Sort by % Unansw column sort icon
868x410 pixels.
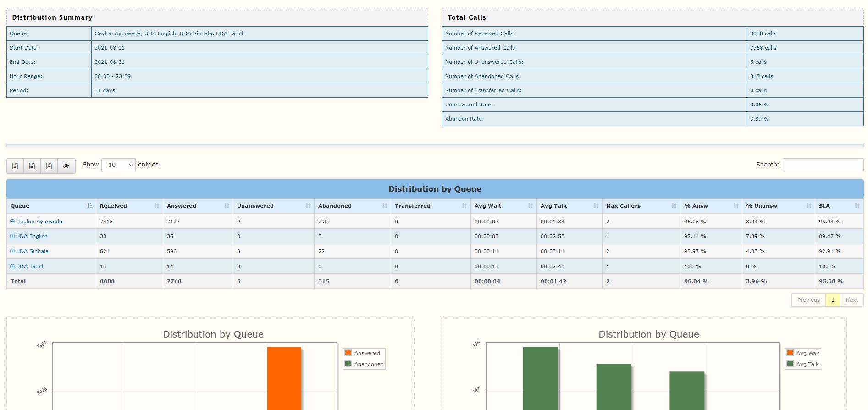[x=809, y=206]
